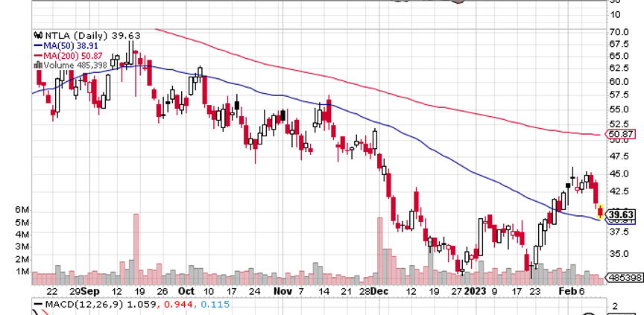Click the yellow-highlighted latest candlestick
Screen dimensions: 644x315
[x=601, y=211]
